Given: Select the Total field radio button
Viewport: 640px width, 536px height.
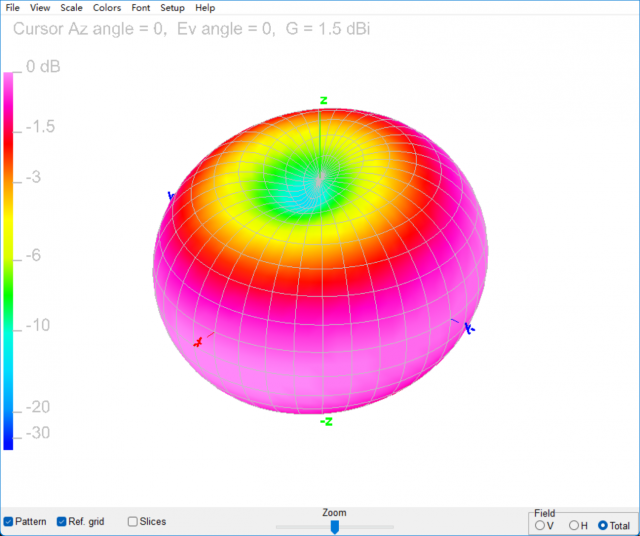Looking at the screenshot, I should [603, 525].
